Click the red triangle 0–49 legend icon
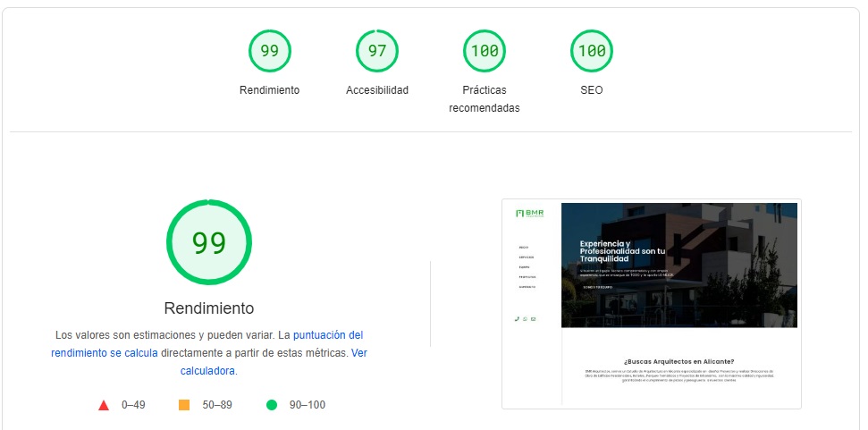 [x=104, y=405]
